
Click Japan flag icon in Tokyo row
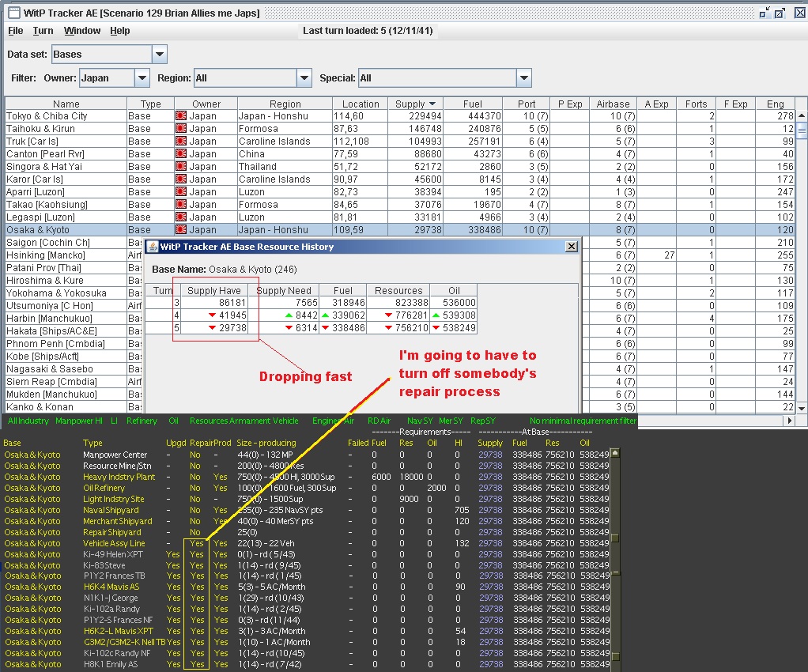181,116
